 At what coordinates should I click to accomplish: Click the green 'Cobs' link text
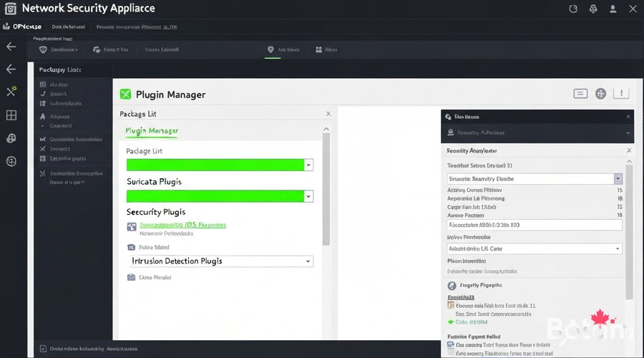click(472, 321)
